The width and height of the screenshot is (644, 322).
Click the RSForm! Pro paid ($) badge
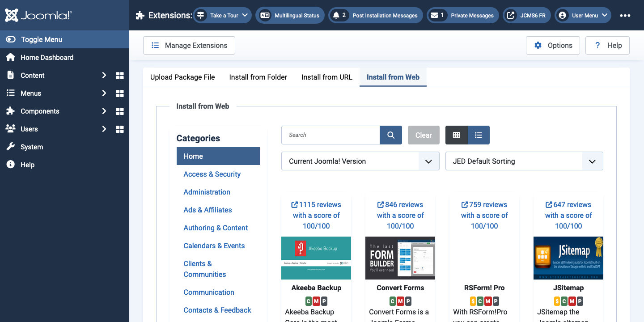(x=473, y=301)
